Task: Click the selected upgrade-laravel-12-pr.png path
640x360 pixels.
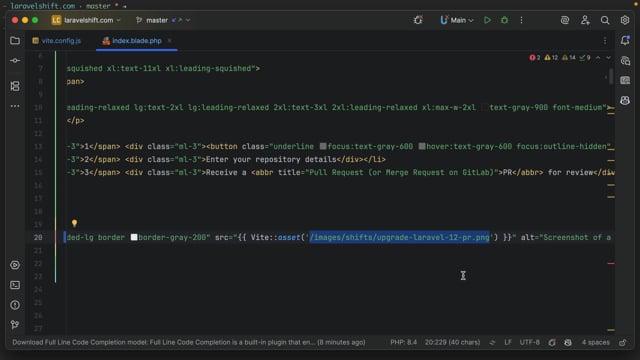Action: point(399,237)
